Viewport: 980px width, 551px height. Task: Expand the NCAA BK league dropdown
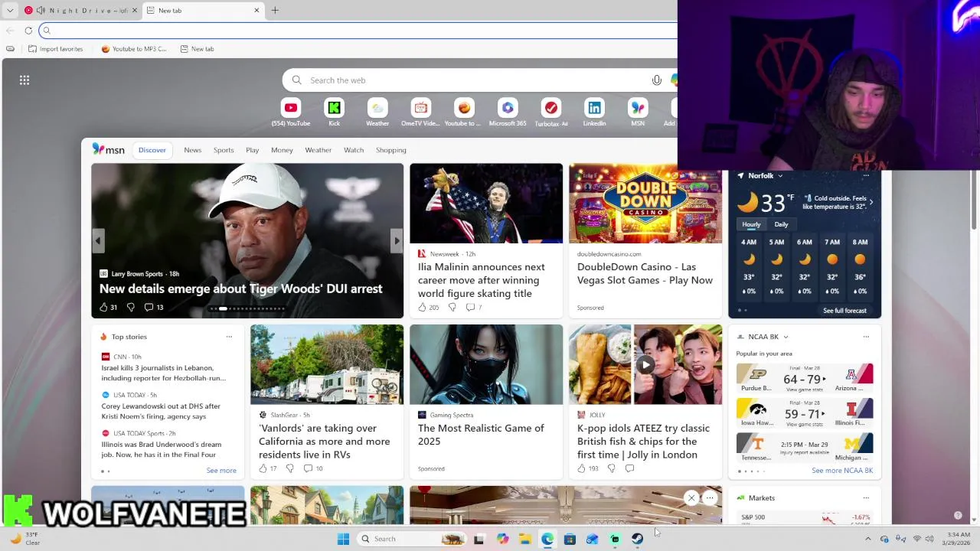[786, 337]
